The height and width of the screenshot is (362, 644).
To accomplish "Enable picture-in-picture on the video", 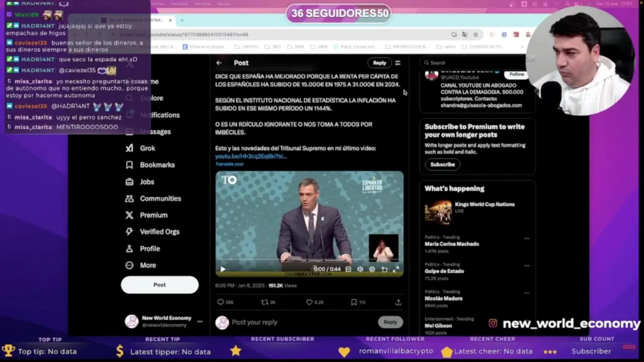I will (x=384, y=269).
